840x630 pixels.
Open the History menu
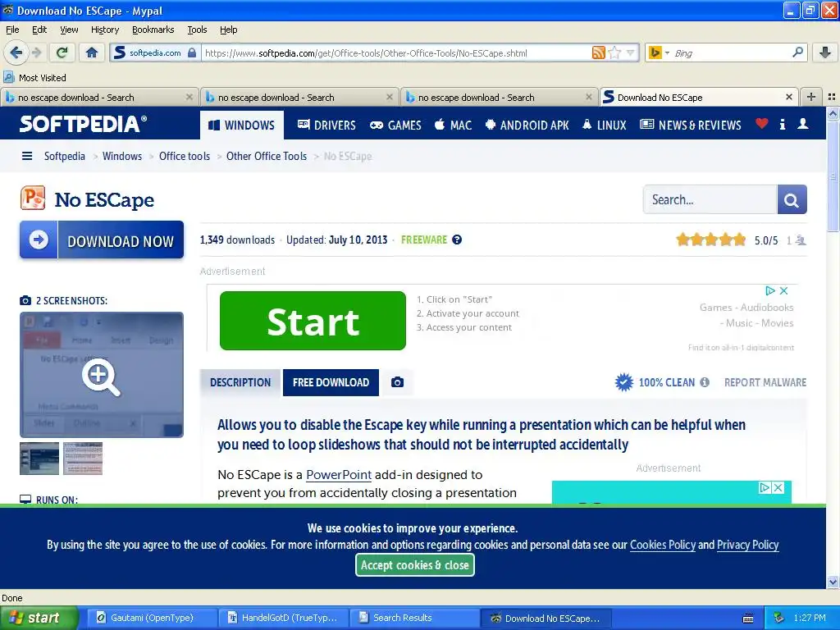coord(104,30)
